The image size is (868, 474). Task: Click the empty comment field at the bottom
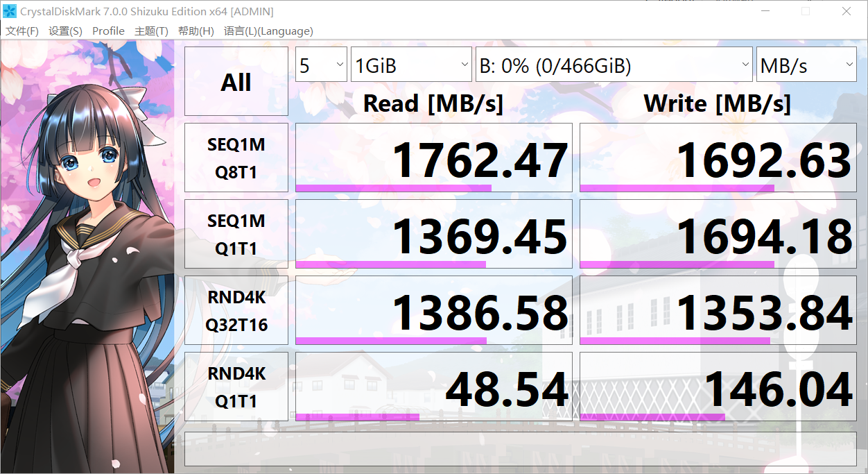pyautogui.click(x=521, y=449)
